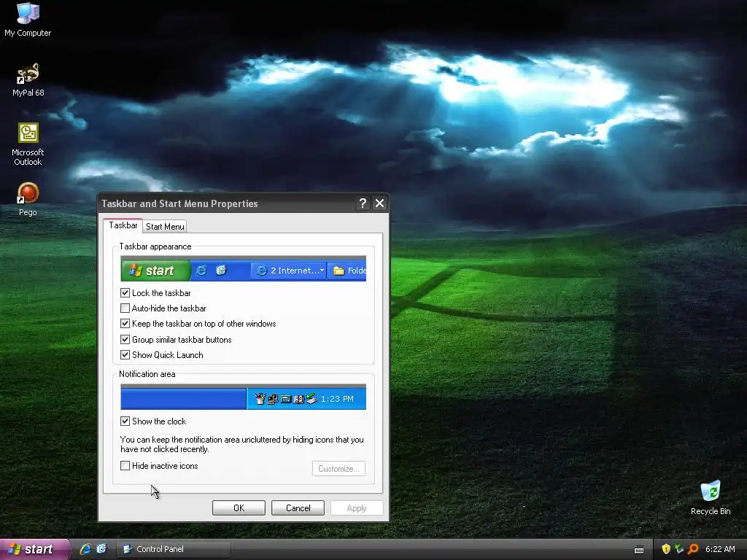Click the greyed-out Customize button
This screenshot has height=560, width=747.
click(338, 469)
